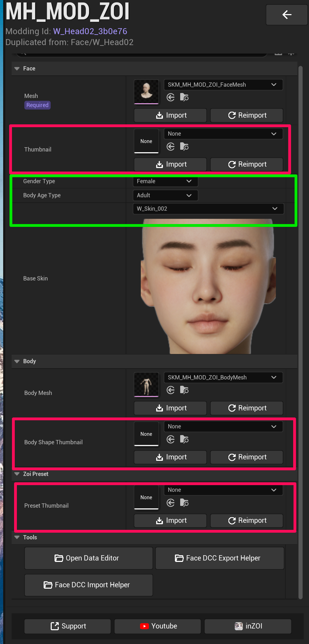
Task: Click the Base Skin label
Action: point(36,279)
